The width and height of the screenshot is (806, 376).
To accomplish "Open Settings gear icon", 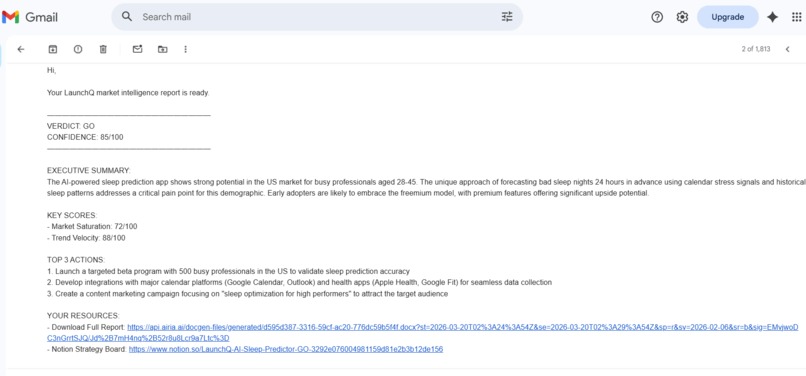I will pos(682,17).
